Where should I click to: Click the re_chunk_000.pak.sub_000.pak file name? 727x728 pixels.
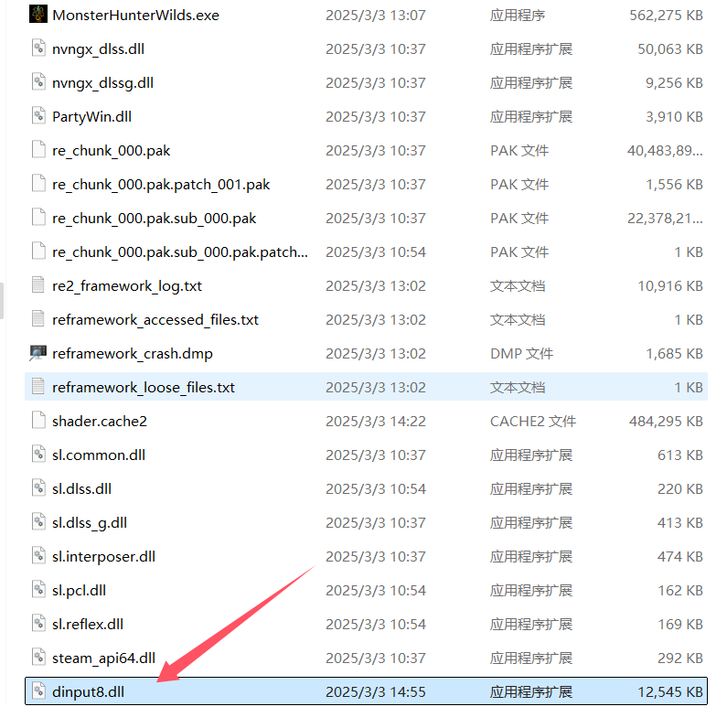[154, 218]
